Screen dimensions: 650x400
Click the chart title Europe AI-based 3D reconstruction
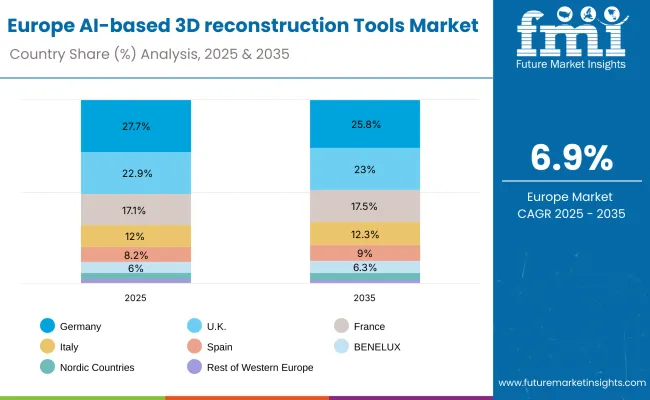click(x=243, y=25)
